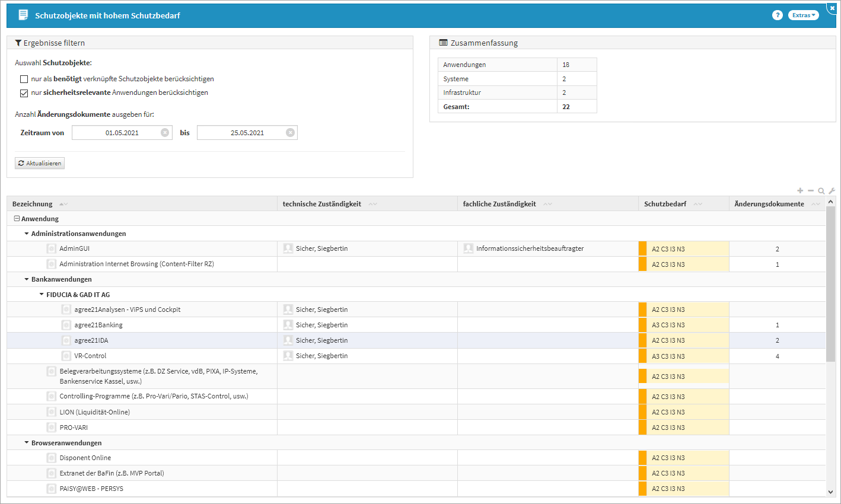This screenshot has width=841, height=504.
Task: Collapse the Anwendung group
Action: [x=17, y=219]
